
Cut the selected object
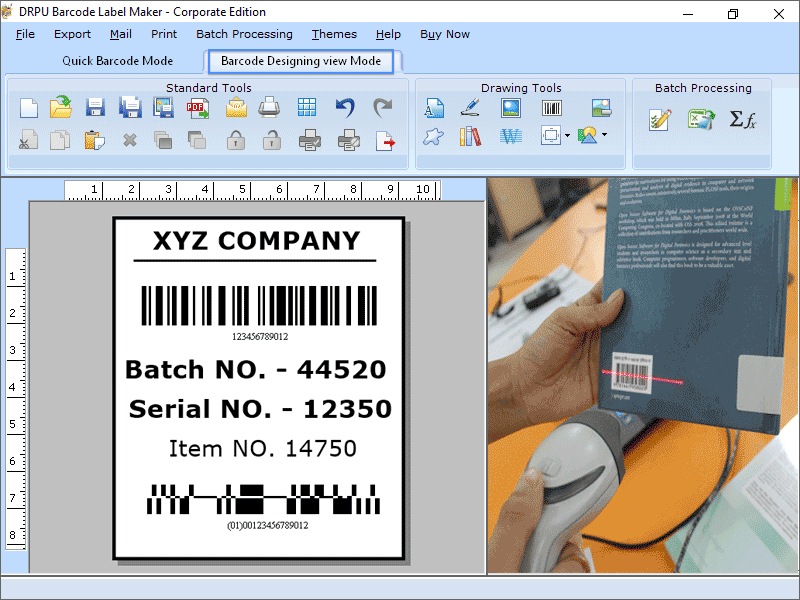click(28, 140)
